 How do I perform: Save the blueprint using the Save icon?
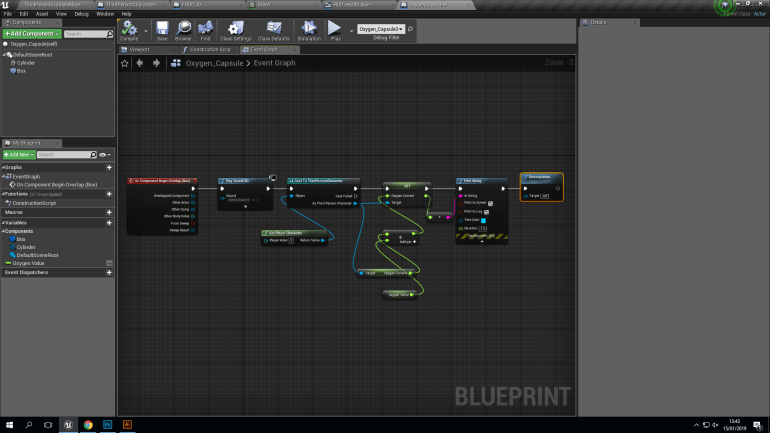click(x=162, y=30)
